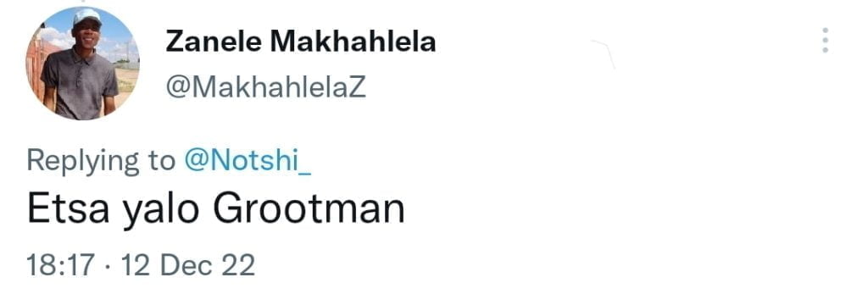Click the word yalo in the tweet

pos(160,212)
